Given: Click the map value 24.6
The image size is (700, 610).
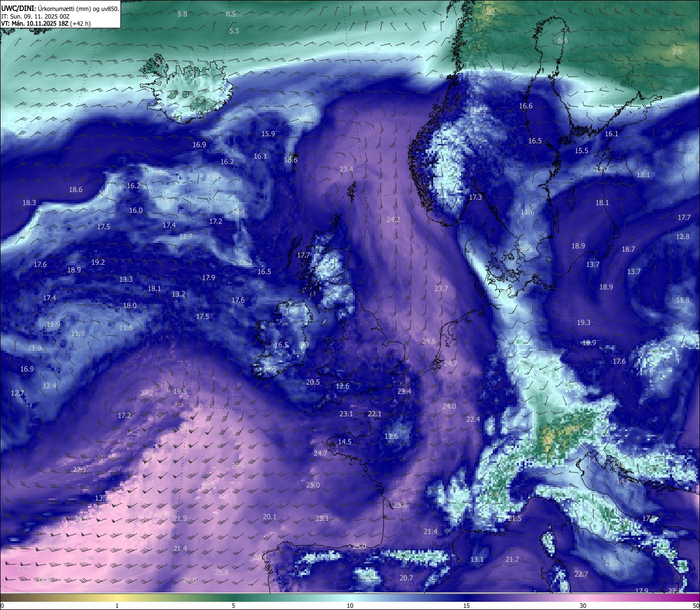Looking at the screenshot, I should coord(429,341).
